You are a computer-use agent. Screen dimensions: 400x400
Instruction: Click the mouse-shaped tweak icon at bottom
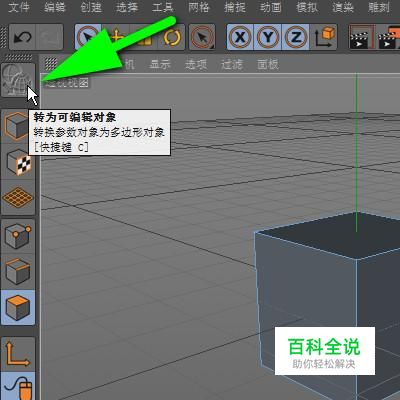tap(18, 387)
